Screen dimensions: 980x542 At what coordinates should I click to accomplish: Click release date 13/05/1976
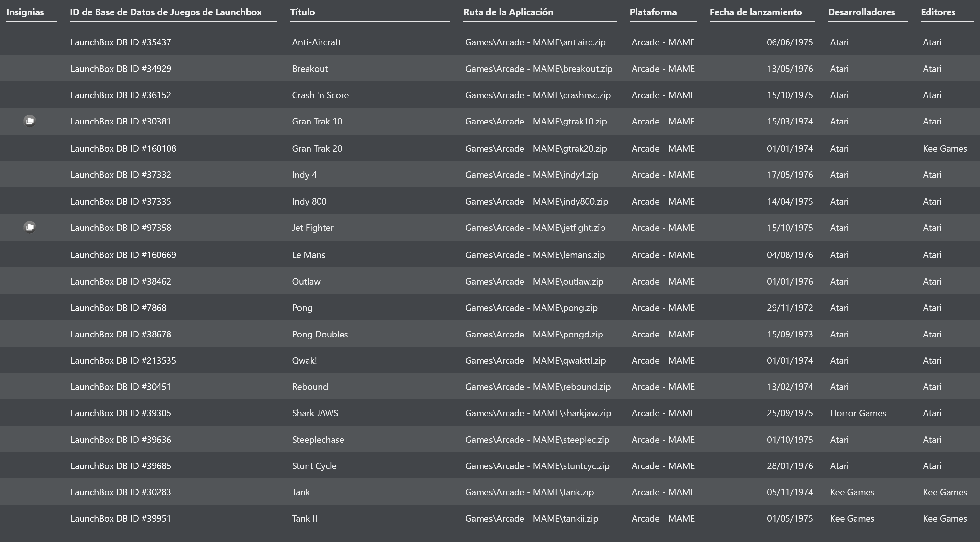790,69
